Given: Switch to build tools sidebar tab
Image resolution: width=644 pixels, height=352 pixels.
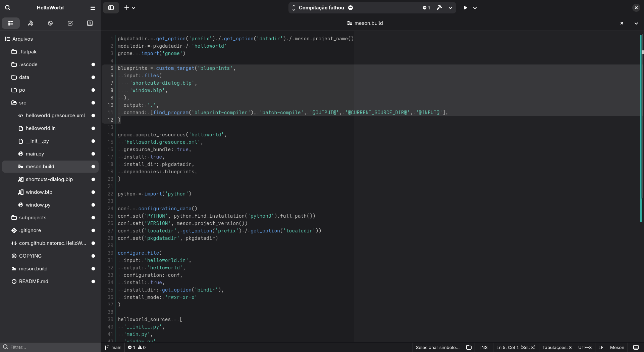Looking at the screenshot, I should [x=31, y=23].
